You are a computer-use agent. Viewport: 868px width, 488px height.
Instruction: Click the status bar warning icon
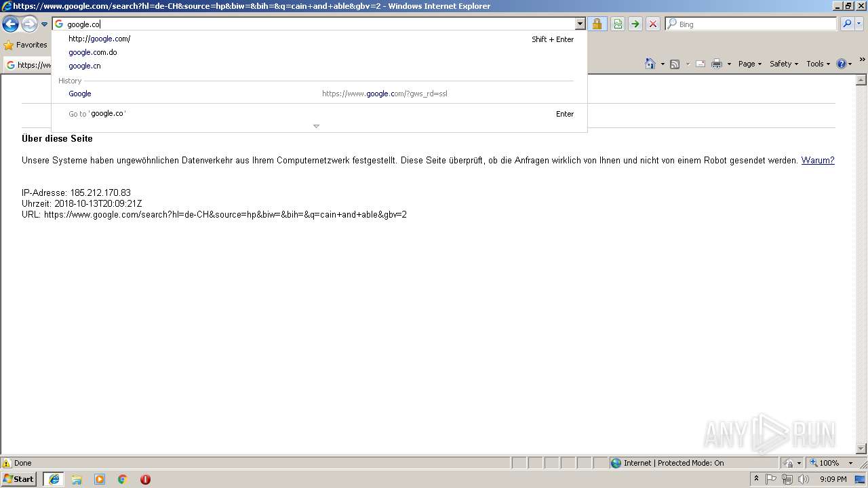7,463
